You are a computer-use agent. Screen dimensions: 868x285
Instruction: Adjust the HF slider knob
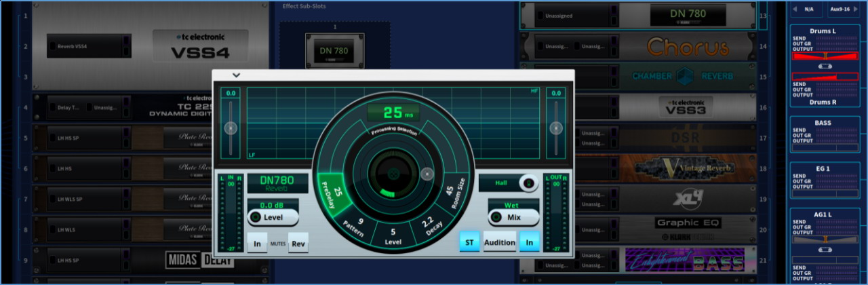(556, 128)
